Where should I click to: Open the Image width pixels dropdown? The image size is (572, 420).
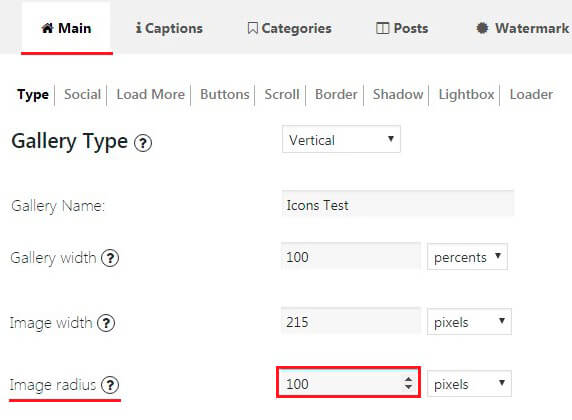click(x=469, y=322)
